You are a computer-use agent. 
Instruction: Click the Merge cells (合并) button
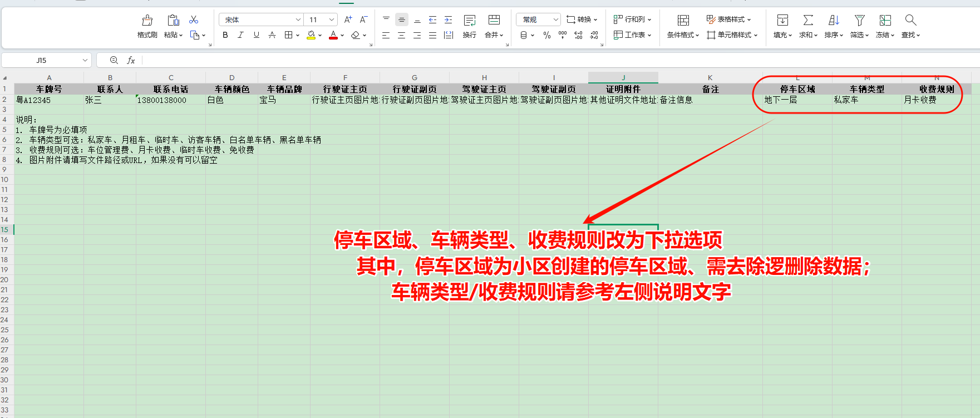[494, 26]
